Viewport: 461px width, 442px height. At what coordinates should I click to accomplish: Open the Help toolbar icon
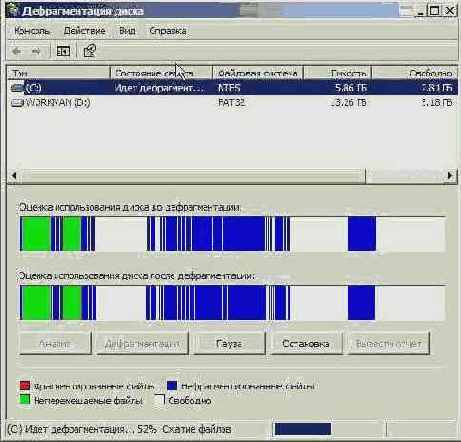pyautogui.click(x=89, y=51)
